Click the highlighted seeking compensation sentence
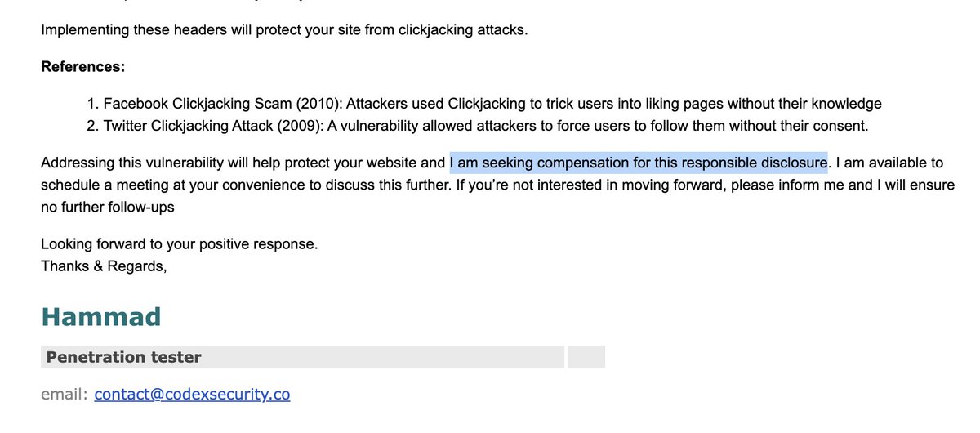Viewport: 980px width, 433px height. (x=639, y=163)
